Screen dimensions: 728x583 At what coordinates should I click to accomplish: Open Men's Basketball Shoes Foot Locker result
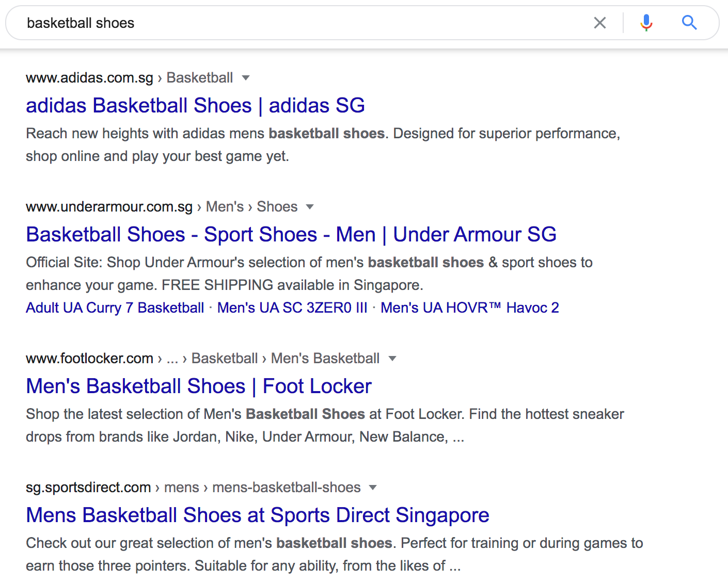(199, 386)
